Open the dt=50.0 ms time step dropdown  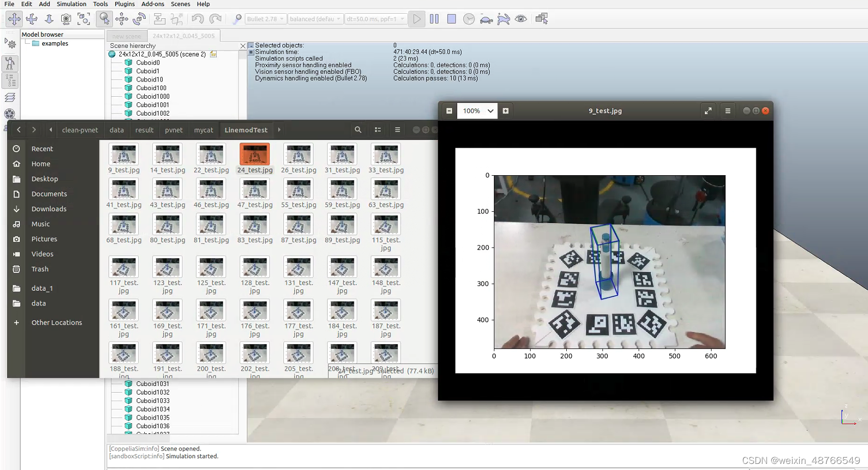[x=375, y=19]
